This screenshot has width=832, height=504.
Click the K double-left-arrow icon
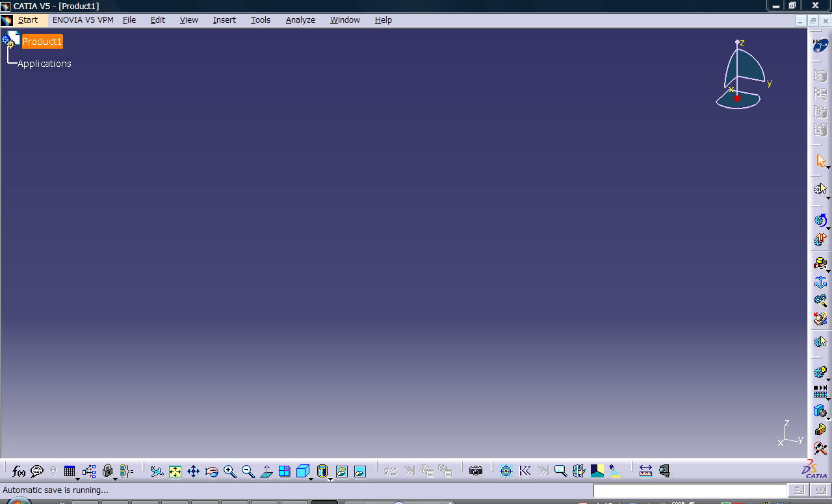tap(525, 471)
